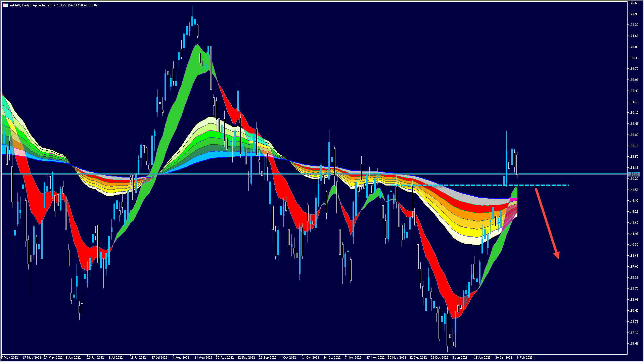
Task: Click the 9 Jun 2022 date label
Action: click(73, 358)
